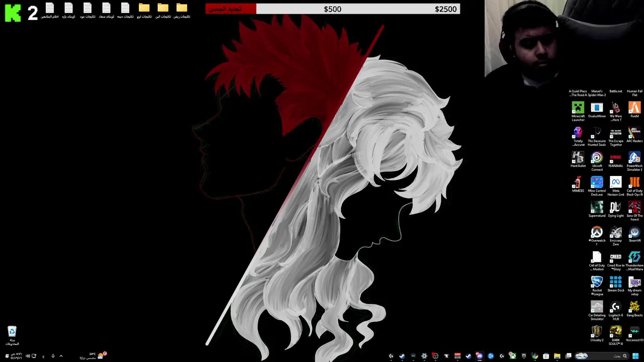
Task: Select The Escape Together desktop icon
Action: point(615,136)
